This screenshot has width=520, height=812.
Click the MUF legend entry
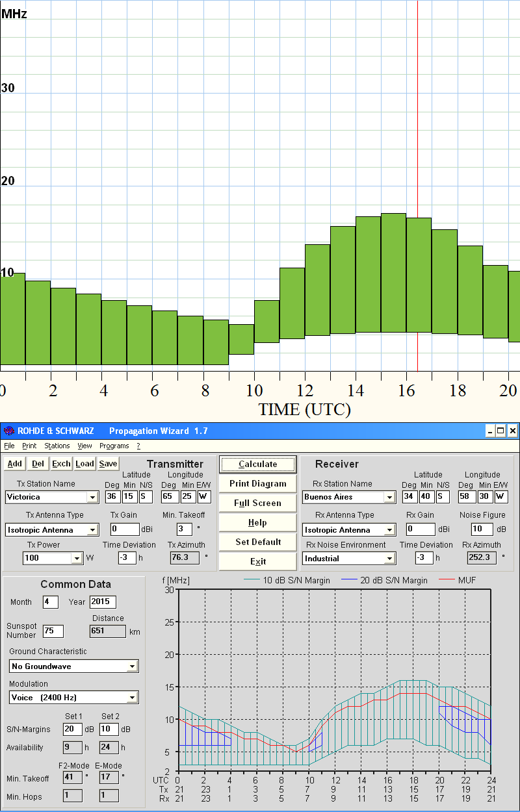point(459,580)
